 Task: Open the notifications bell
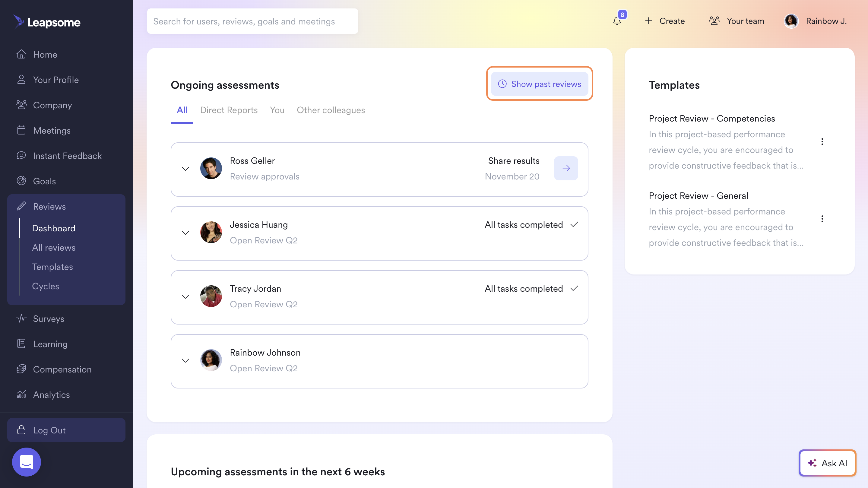(617, 21)
